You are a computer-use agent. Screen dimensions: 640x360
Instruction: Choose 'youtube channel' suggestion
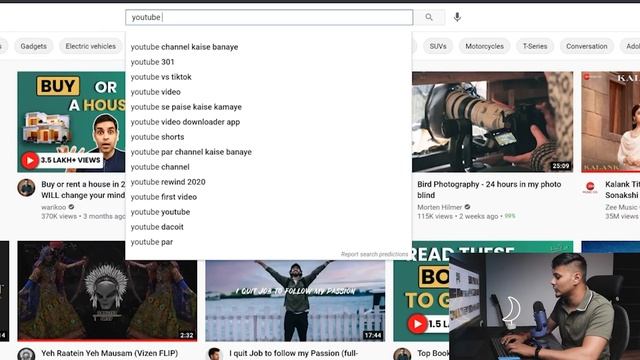tap(268, 167)
